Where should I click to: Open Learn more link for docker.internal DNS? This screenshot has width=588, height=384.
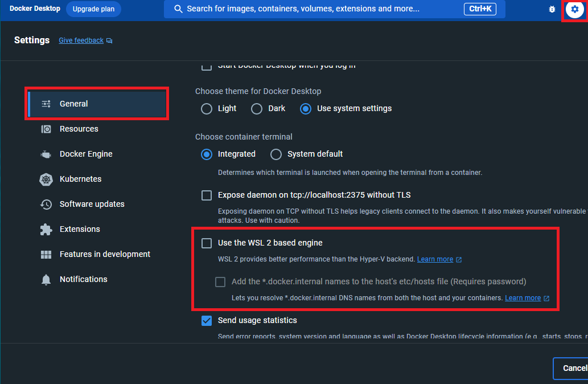pyautogui.click(x=523, y=298)
